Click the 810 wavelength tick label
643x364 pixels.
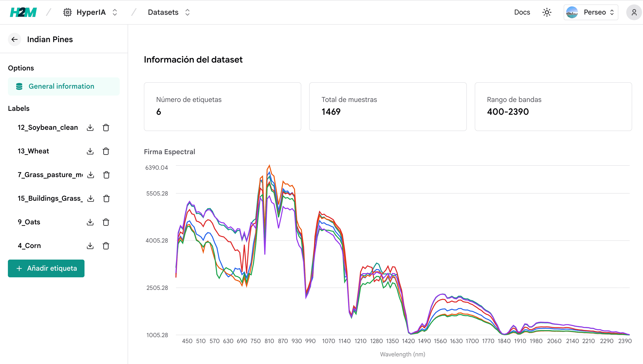pyautogui.click(x=269, y=341)
